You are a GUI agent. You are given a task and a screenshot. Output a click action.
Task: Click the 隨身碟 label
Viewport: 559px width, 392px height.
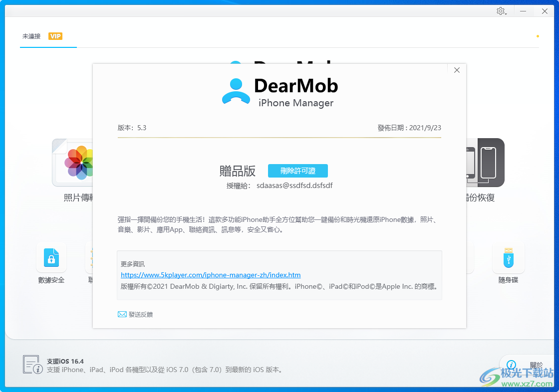509,280
